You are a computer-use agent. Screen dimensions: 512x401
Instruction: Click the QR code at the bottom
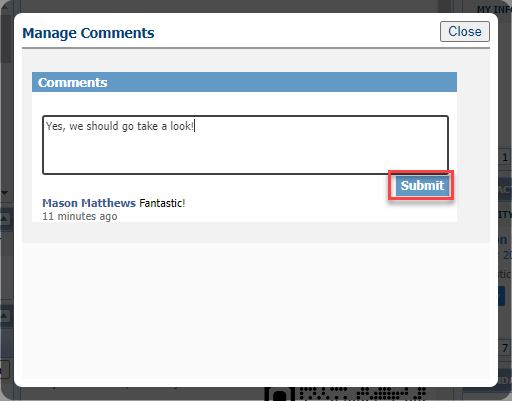pyautogui.click(x=345, y=394)
